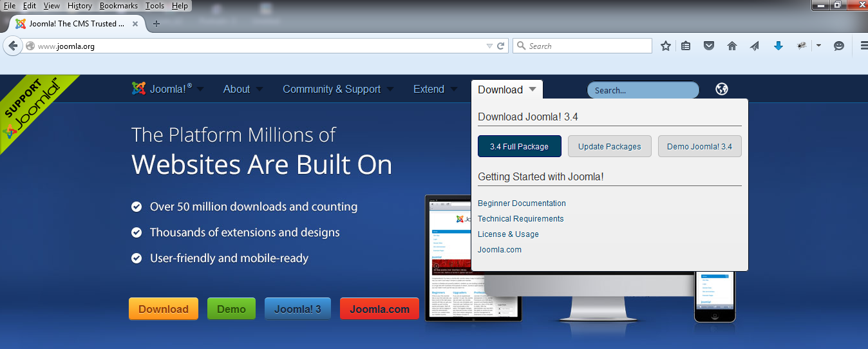This screenshot has width=868, height=349.
Task: Click the paper plane send icon
Action: [x=755, y=46]
